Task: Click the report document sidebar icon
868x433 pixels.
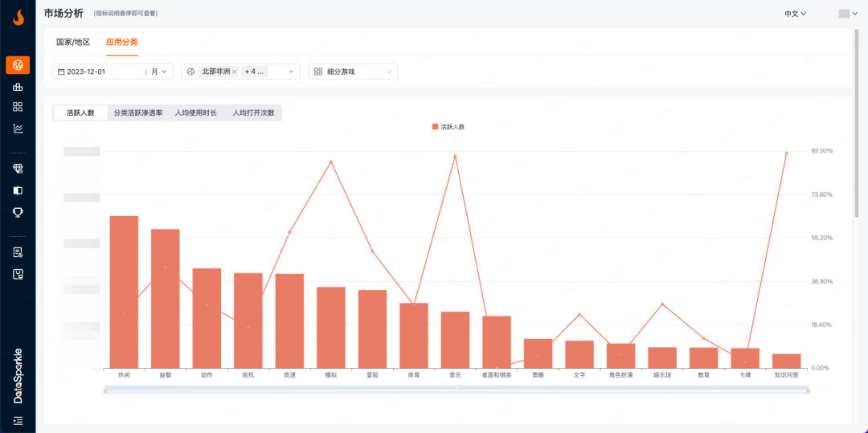Action: [18, 252]
